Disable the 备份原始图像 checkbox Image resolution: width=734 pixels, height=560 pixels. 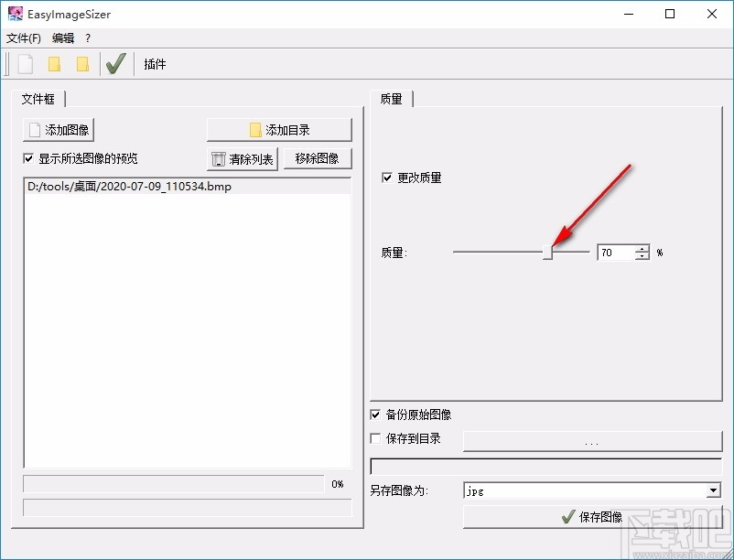374,415
